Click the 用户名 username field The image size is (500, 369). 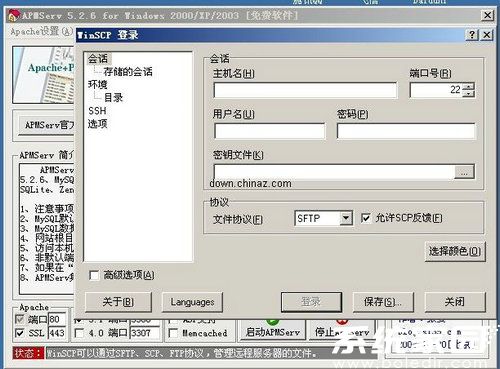tap(270, 131)
